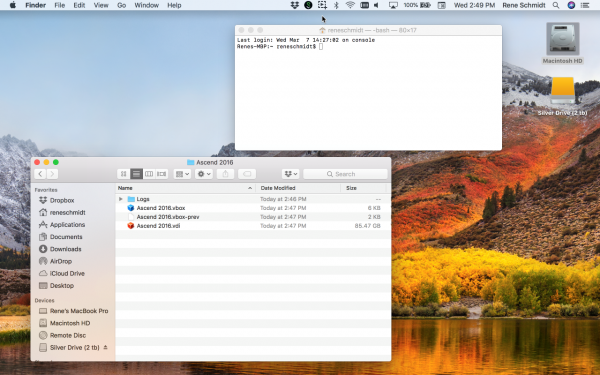This screenshot has width=600, height=375.
Task: Click the volume icon in menu bar
Action: 377,5
